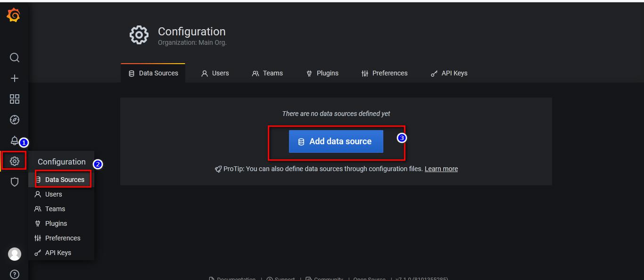Choose Plugins in Configuration flyout menu
Viewport: 644px width, 280px height.
[56, 223]
